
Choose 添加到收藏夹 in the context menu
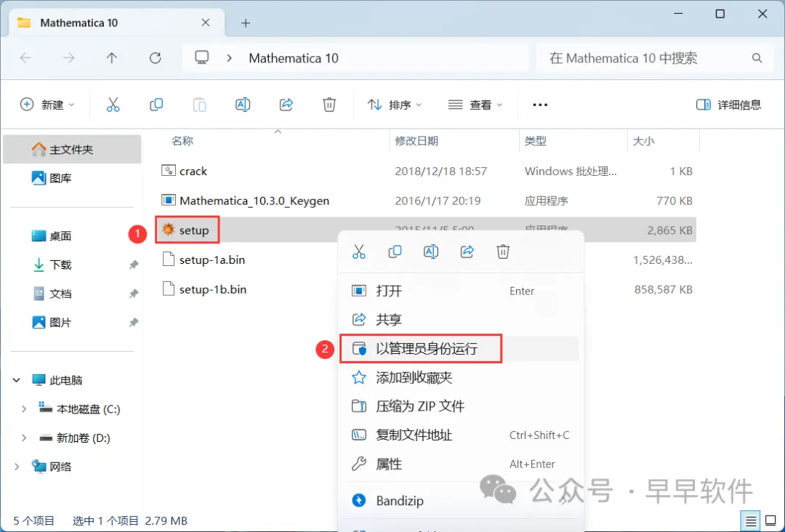click(461, 377)
